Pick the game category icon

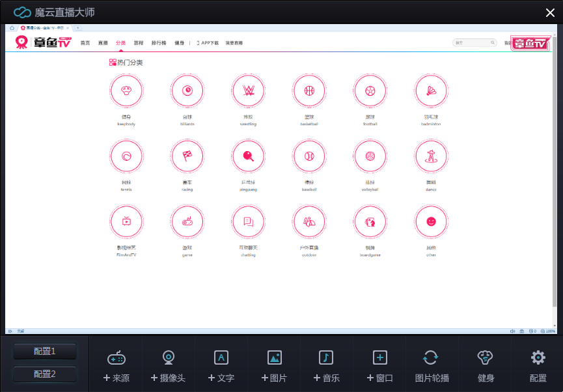coord(187,221)
